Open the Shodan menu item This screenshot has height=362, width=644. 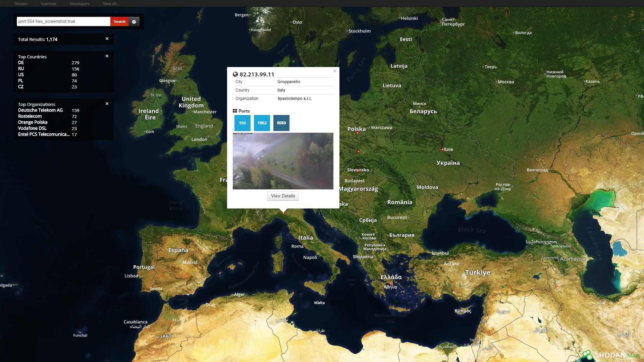pos(21,4)
